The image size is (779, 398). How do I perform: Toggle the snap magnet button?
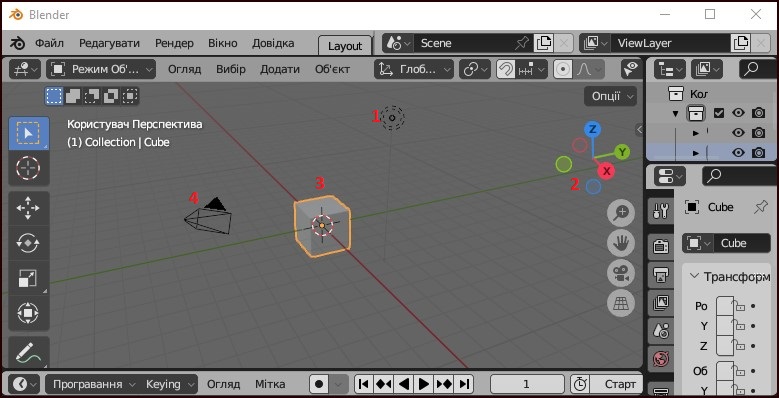coord(506,70)
